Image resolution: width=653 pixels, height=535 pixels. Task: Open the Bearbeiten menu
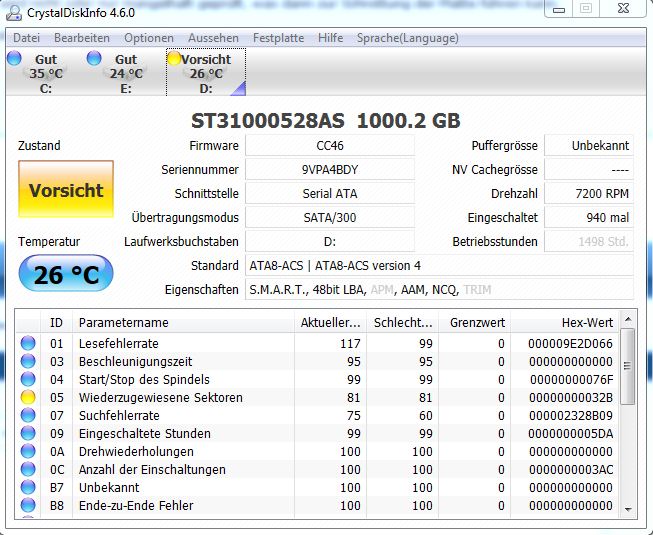point(82,38)
